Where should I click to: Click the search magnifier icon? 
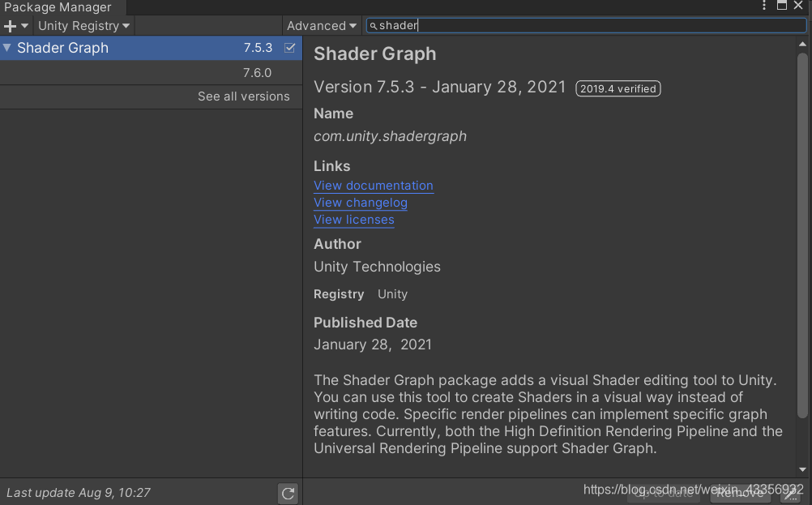(373, 26)
